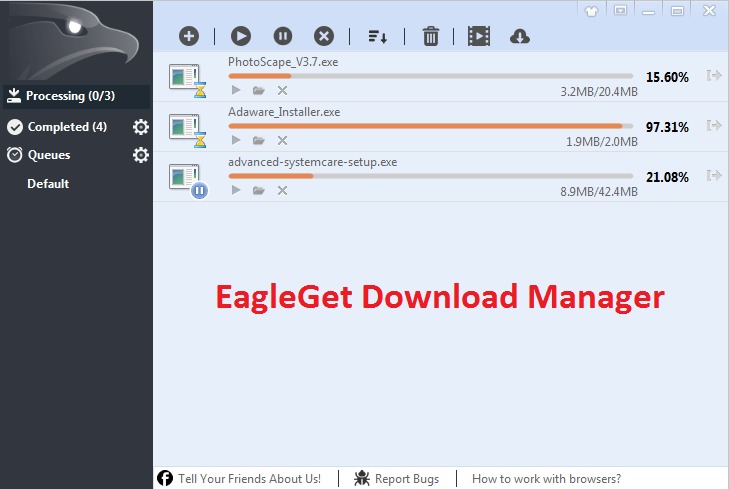The height and width of the screenshot is (489, 729).
Task: Open the sort order icon in toolbar
Action: pyautogui.click(x=378, y=37)
